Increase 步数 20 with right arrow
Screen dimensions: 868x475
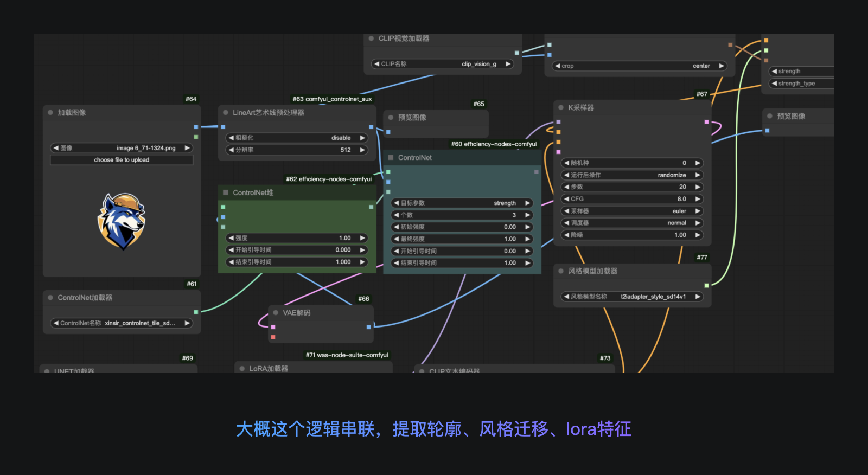[x=698, y=187]
